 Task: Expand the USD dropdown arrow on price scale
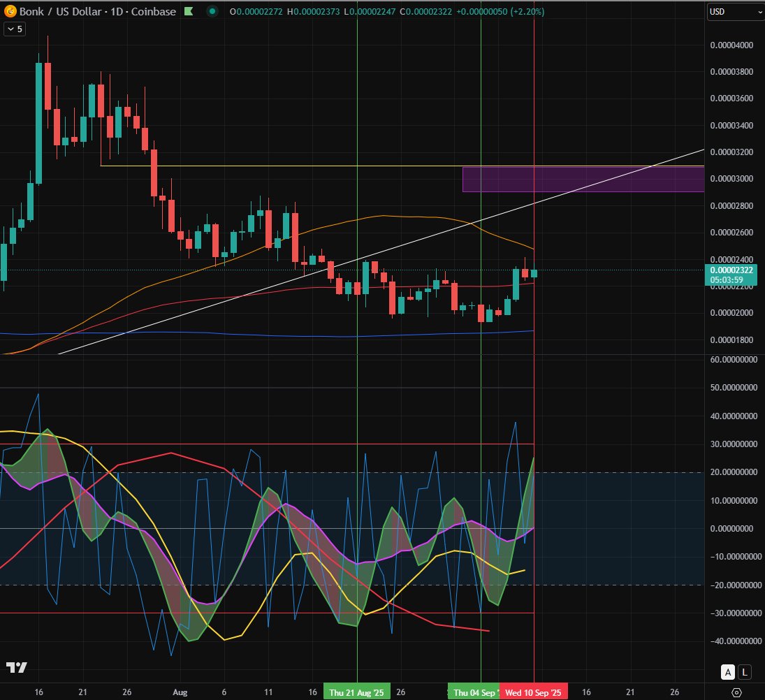pyautogui.click(x=760, y=12)
